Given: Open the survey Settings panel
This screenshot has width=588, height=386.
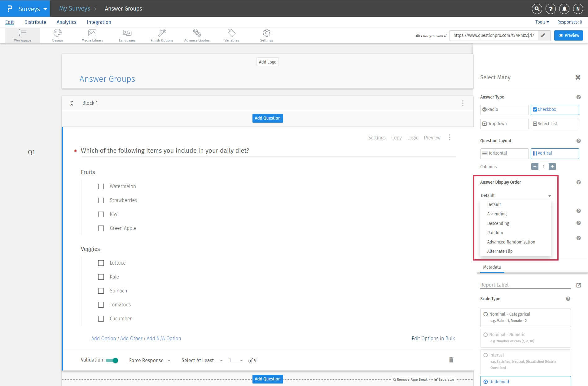Looking at the screenshot, I should (266, 35).
